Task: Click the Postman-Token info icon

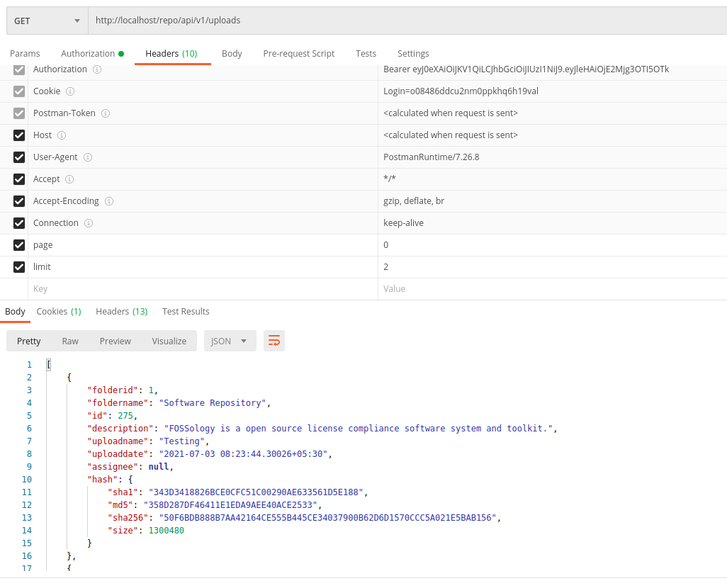Action: (x=106, y=113)
